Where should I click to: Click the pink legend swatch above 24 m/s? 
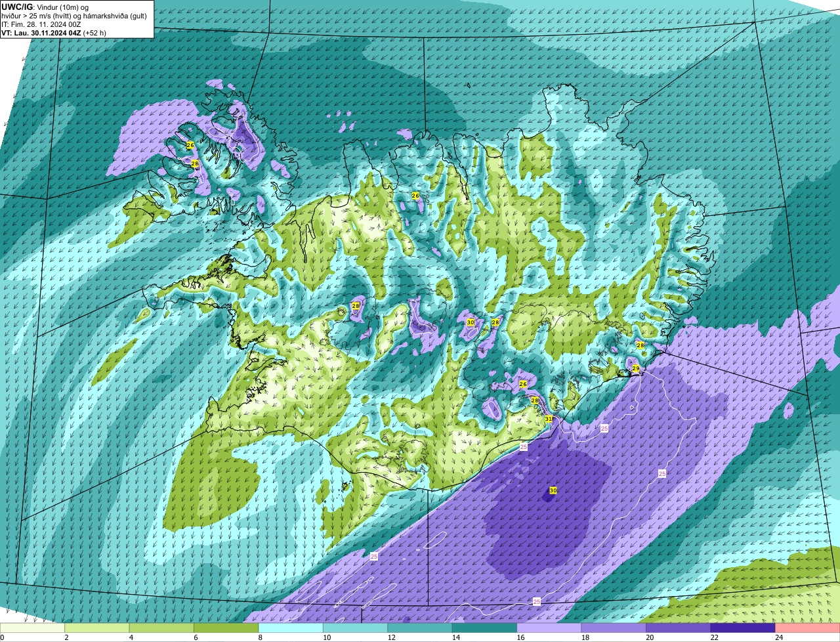click(x=807, y=628)
